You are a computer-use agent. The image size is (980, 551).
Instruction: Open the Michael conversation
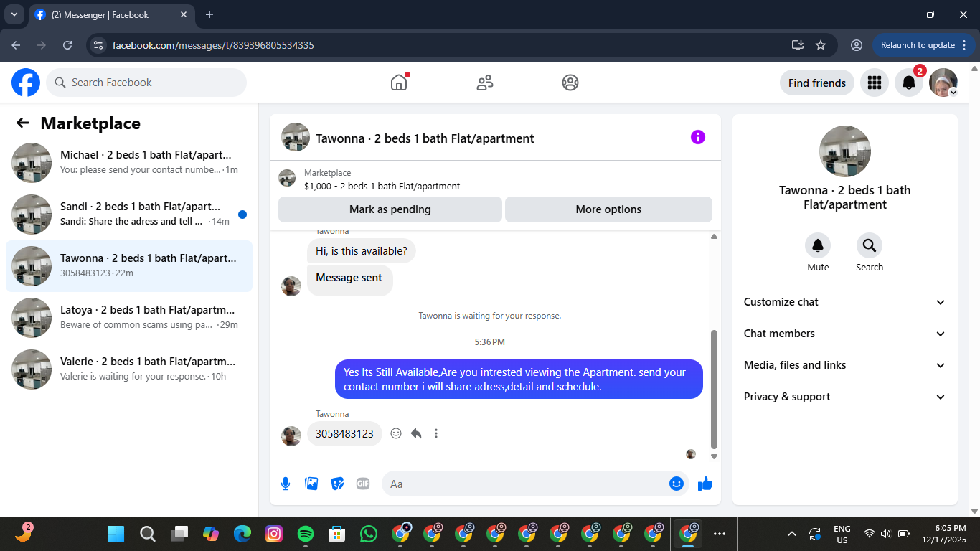pos(129,163)
